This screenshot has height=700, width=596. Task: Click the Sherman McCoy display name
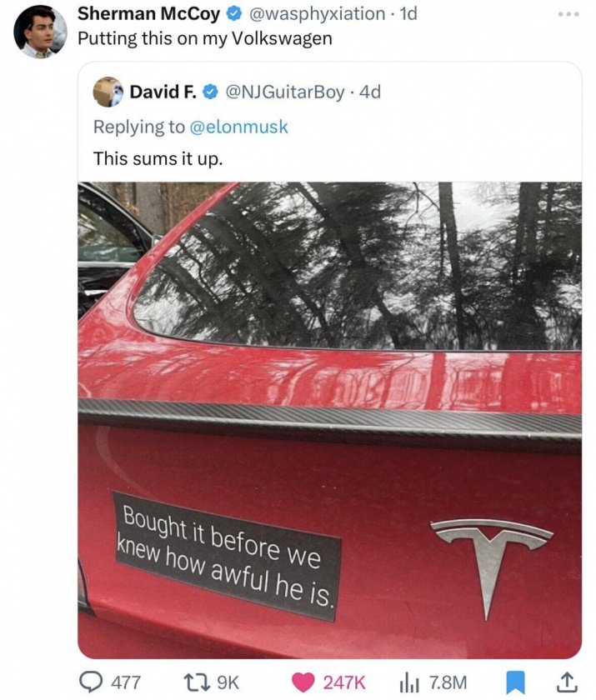(x=149, y=13)
